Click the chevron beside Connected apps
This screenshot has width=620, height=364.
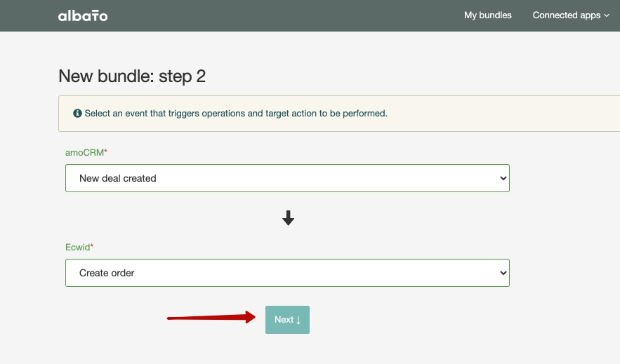tap(607, 15)
